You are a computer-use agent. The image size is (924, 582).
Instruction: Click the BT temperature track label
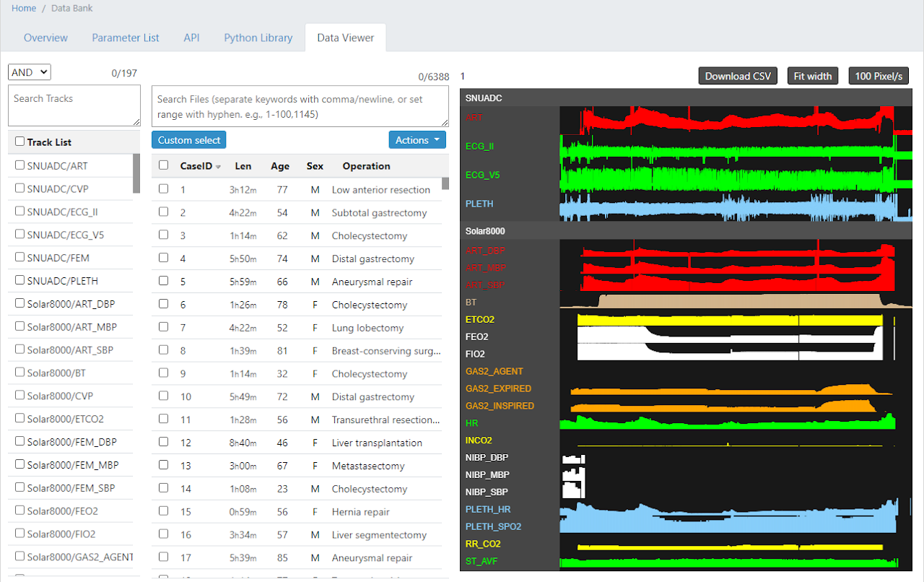471,302
